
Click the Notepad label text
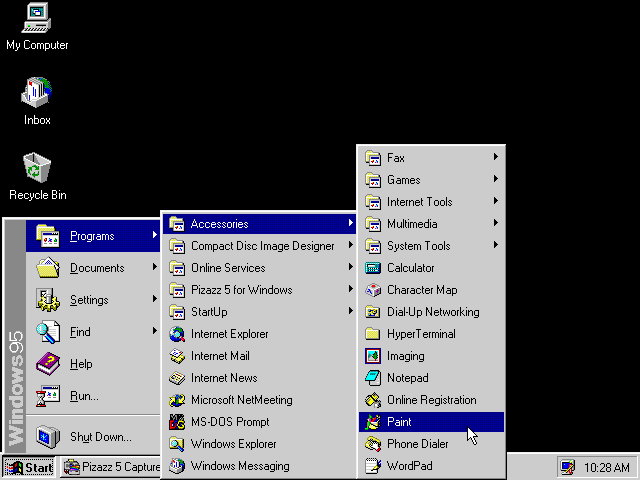[408, 378]
